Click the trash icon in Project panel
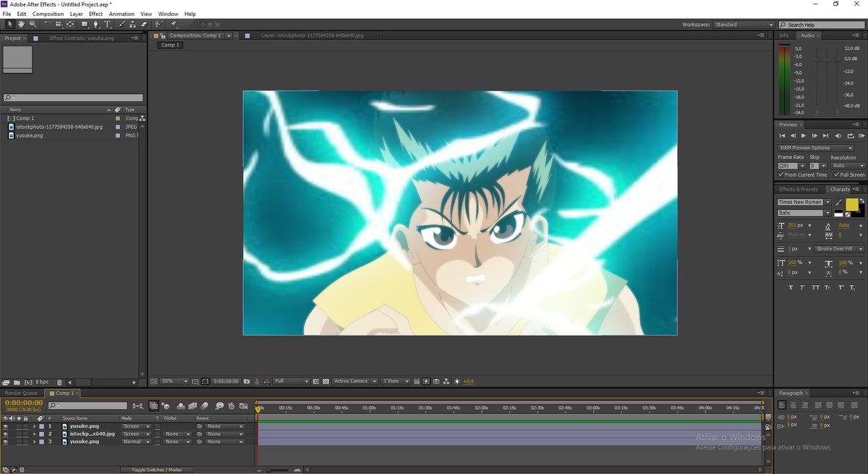This screenshot has height=474, width=868. (59, 381)
